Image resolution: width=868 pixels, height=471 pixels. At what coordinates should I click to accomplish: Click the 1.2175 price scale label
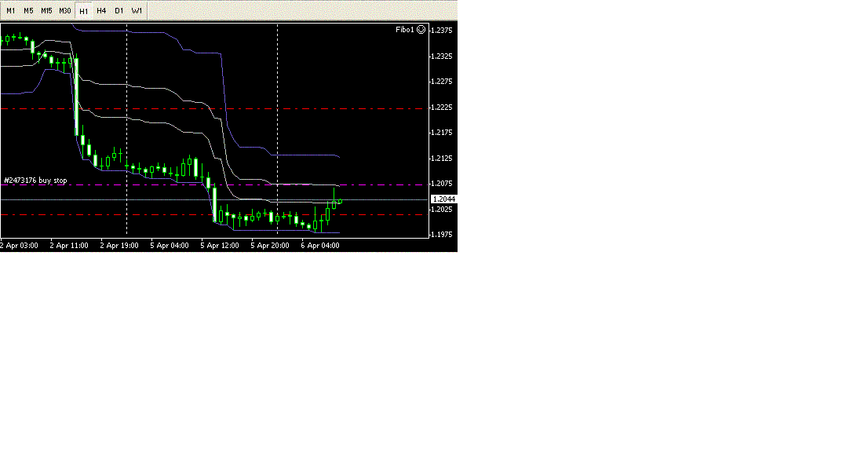coord(442,133)
